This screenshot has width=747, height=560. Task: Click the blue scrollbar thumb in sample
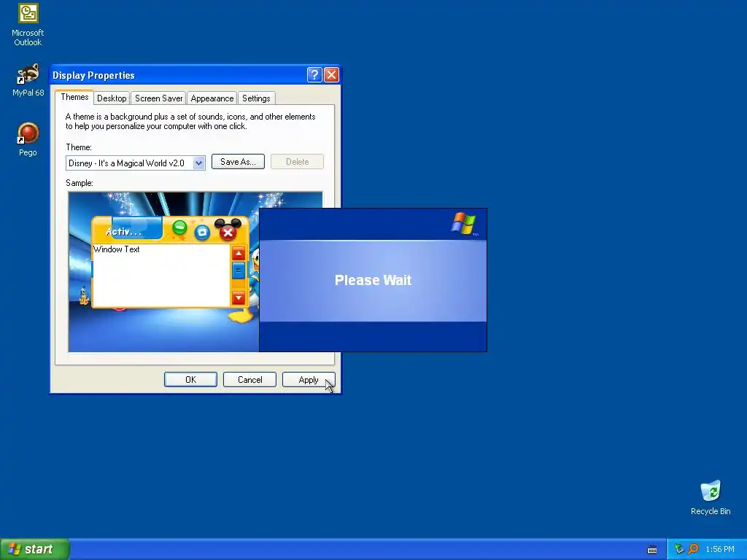[x=239, y=271]
